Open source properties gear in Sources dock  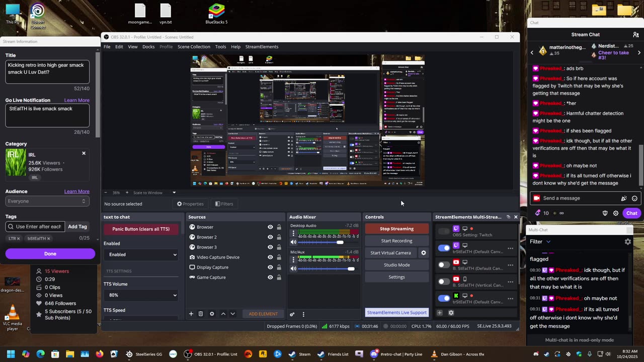(x=212, y=314)
